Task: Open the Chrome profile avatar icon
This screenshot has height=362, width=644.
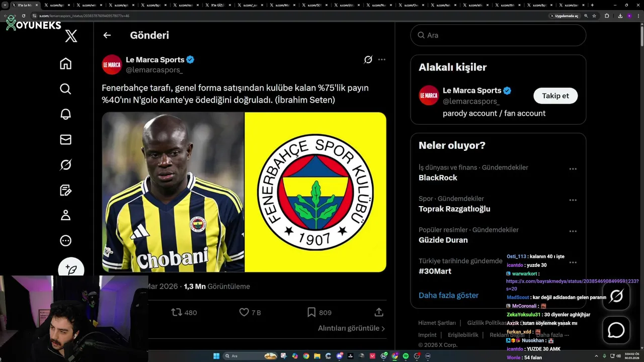Action: click(x=629, y=16)
